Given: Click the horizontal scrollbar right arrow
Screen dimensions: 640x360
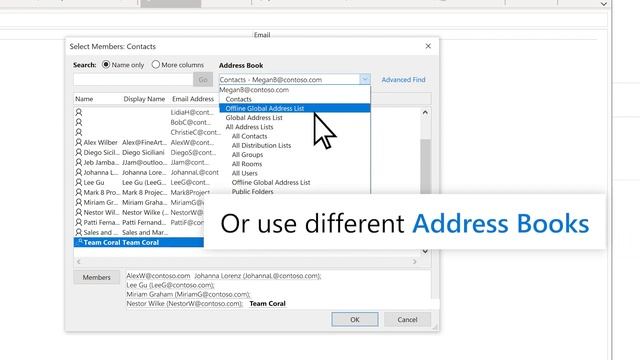Looking at the screenshot, I should click(415, 262).
